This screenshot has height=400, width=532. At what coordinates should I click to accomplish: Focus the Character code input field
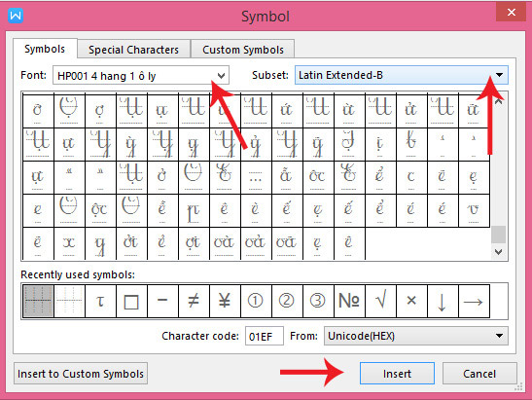(x=264, y=336)
